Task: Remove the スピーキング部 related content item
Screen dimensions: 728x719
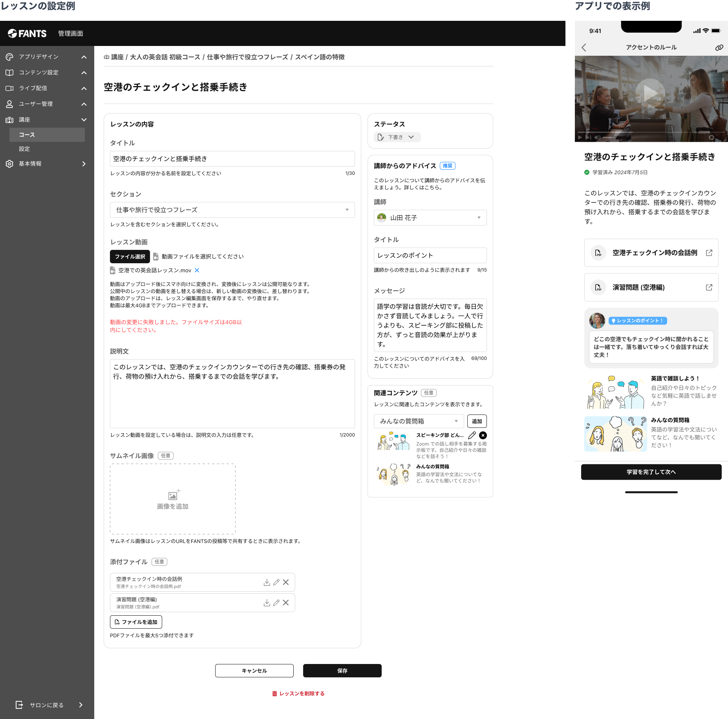Action: coord(483,435)
